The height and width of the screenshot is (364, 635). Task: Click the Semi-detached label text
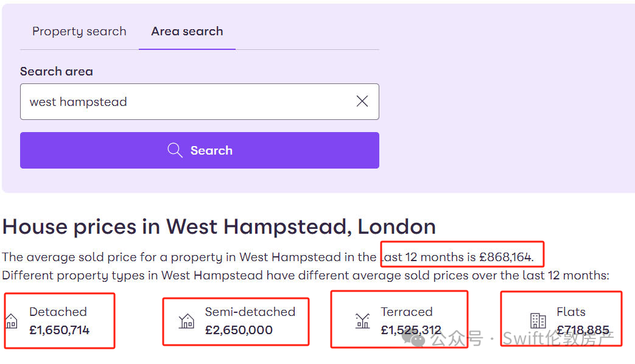point(250,312)
